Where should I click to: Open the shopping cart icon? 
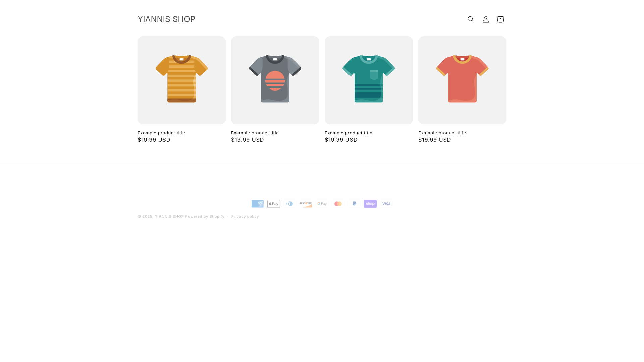click(500, 19)
